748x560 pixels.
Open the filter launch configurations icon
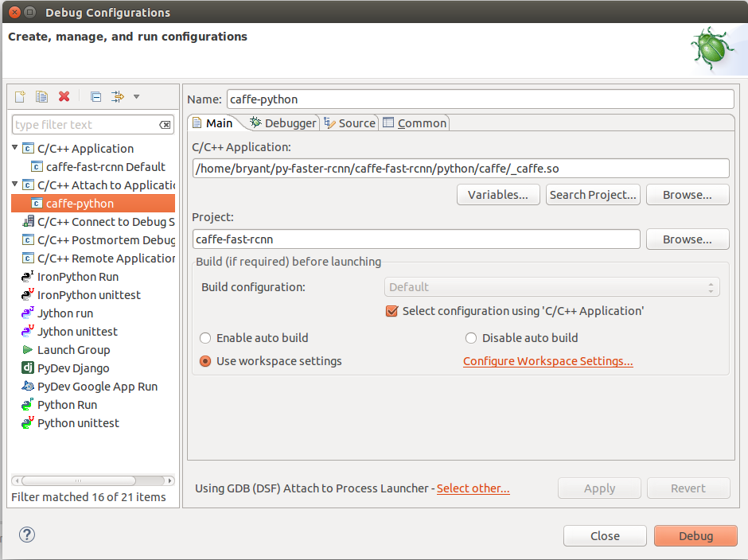(x=116, y=96)
